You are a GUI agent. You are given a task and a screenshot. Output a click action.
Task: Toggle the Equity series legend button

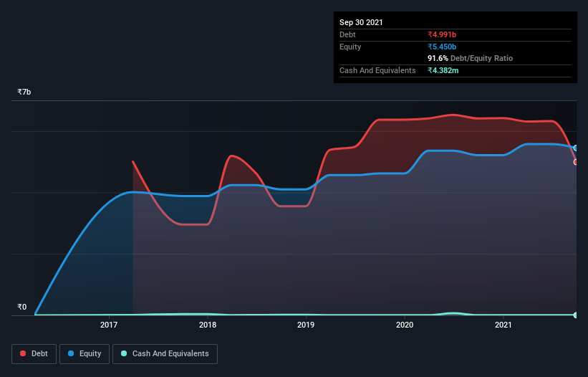tap(85, 354)
